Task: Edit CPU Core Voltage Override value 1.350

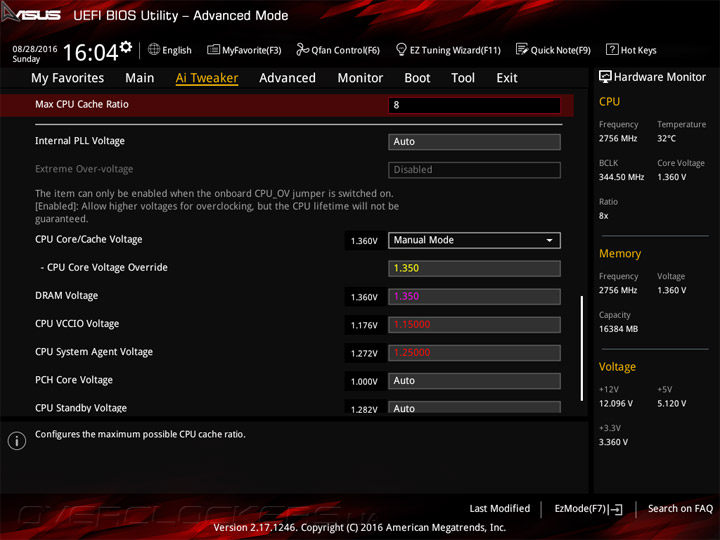Action: [474, 268]
